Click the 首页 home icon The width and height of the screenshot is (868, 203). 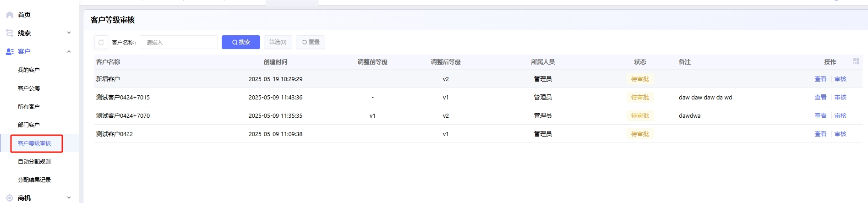(x=10, y=15)
